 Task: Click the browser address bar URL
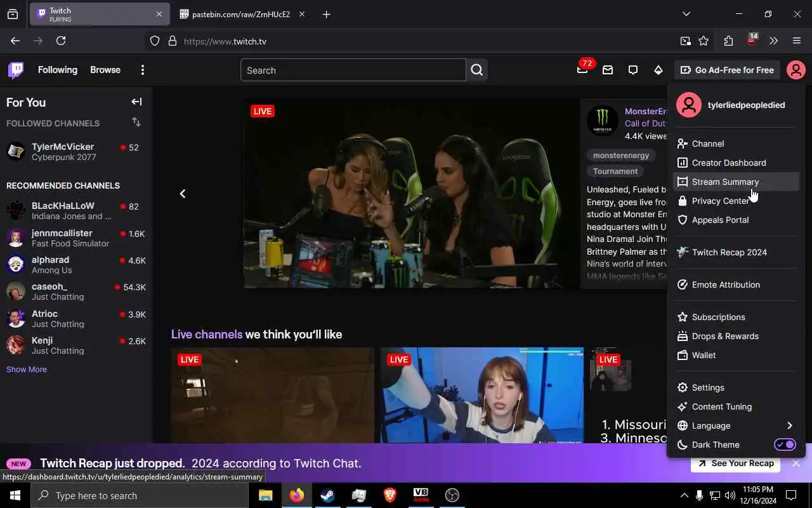[225, 41]
